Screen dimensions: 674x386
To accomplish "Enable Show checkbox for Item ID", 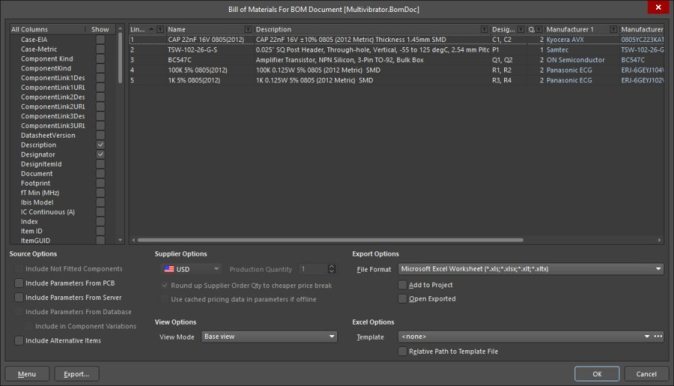I will point(100,231).
